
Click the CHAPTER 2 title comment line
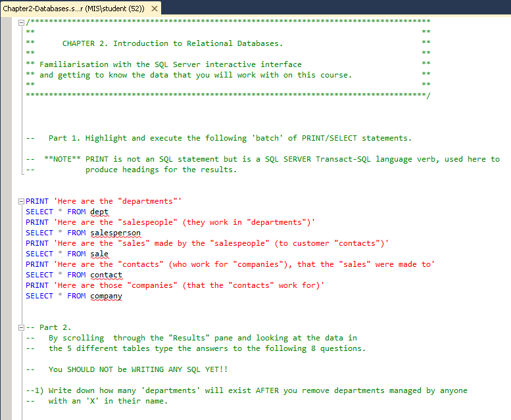click(x=172, y=43)
